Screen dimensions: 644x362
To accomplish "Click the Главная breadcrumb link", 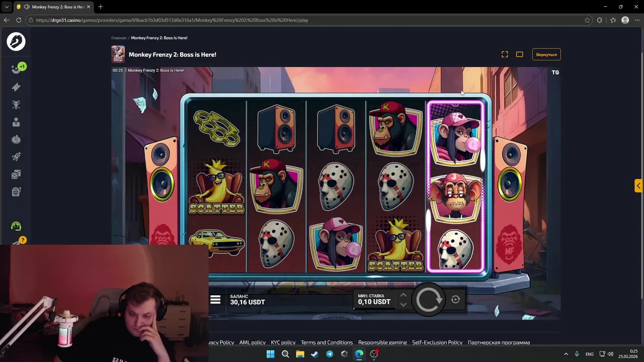I will (x=119, y=38).
